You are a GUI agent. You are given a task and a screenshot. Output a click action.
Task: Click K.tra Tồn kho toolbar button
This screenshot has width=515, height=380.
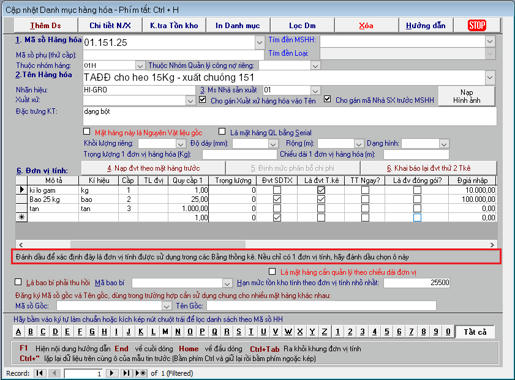174,25
